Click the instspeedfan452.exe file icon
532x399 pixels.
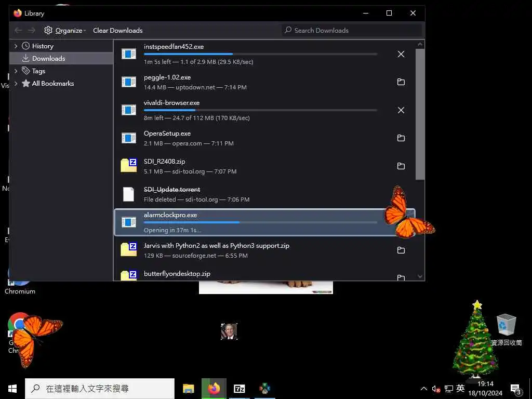click(x=129, y=54)
